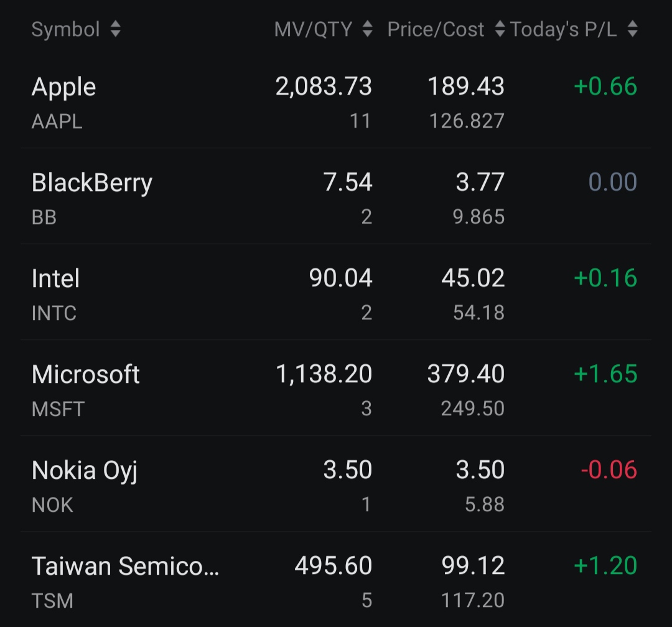672x627 pixels.
Task: Open the Apple AAPL position
Action: coord(336,103)
